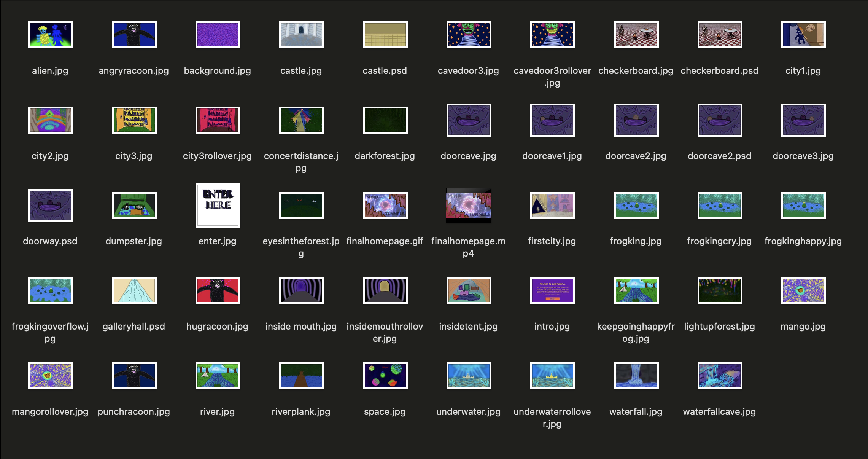Click the riverplank.jpg filename label
Image resolution: width=868 pixels, height=459 pixels.
click(x=301, y=412)
